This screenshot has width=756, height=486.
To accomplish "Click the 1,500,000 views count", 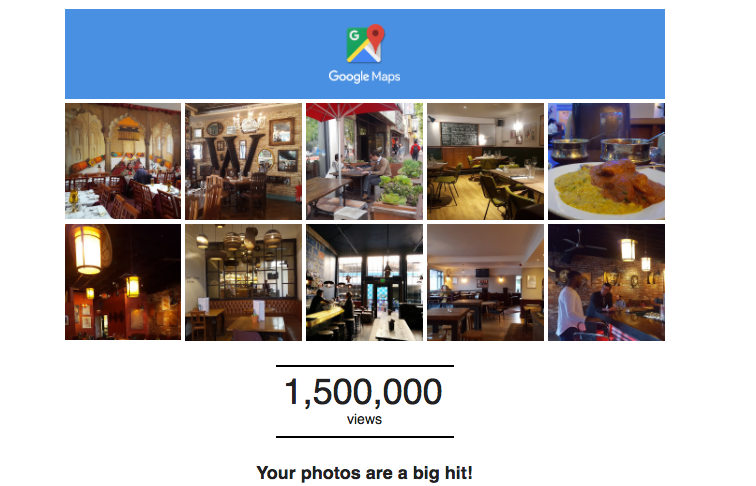I will tap(364, 392).
